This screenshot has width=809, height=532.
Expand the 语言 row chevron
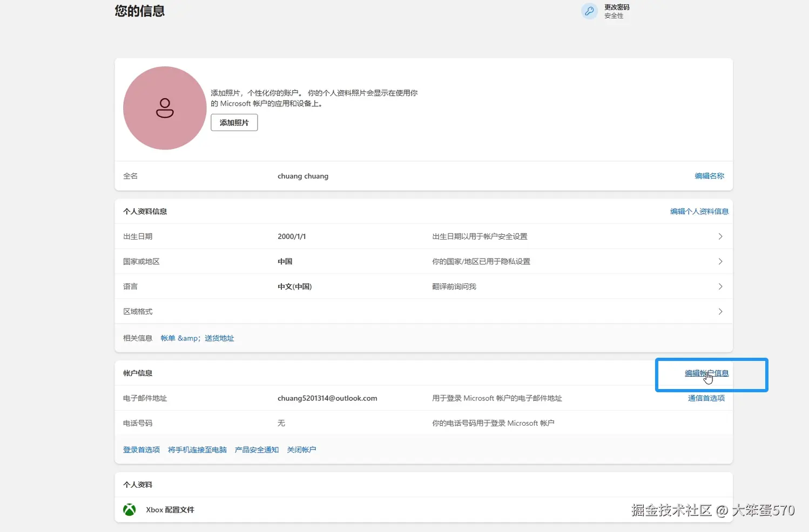pyautogui.click(x=720, y=287)
